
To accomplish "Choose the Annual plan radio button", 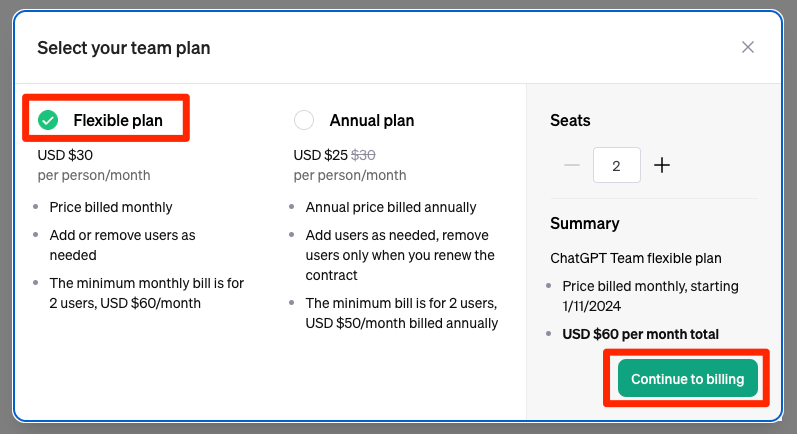I will click(x=304, y=120).
